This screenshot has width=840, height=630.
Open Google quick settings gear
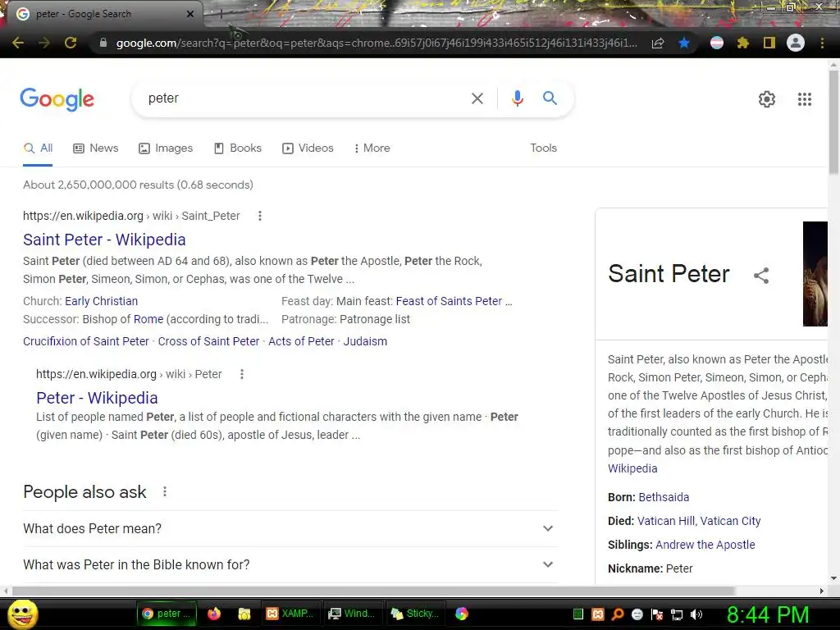pos(767,99)
